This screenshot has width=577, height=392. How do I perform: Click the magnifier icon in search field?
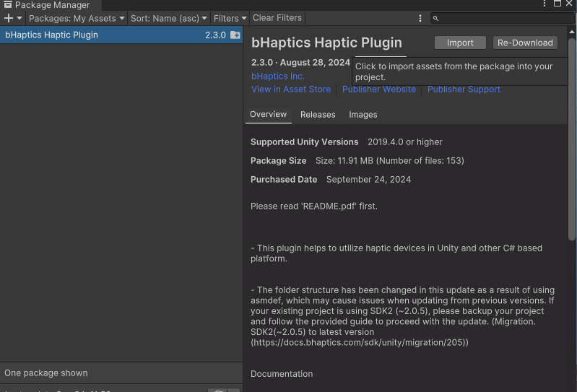(435, 18)
